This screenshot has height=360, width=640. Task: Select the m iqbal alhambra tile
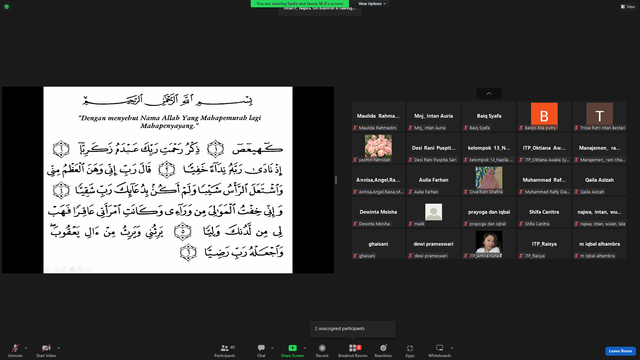[x=600, y=244]
